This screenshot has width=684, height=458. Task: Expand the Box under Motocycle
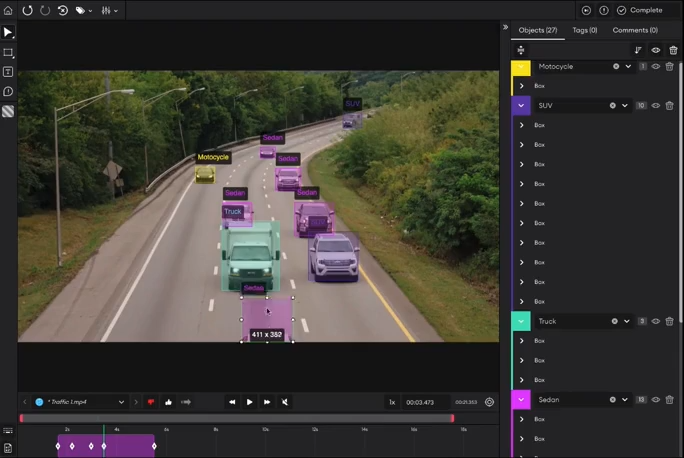pyautogui.click(x=521, y=86)
